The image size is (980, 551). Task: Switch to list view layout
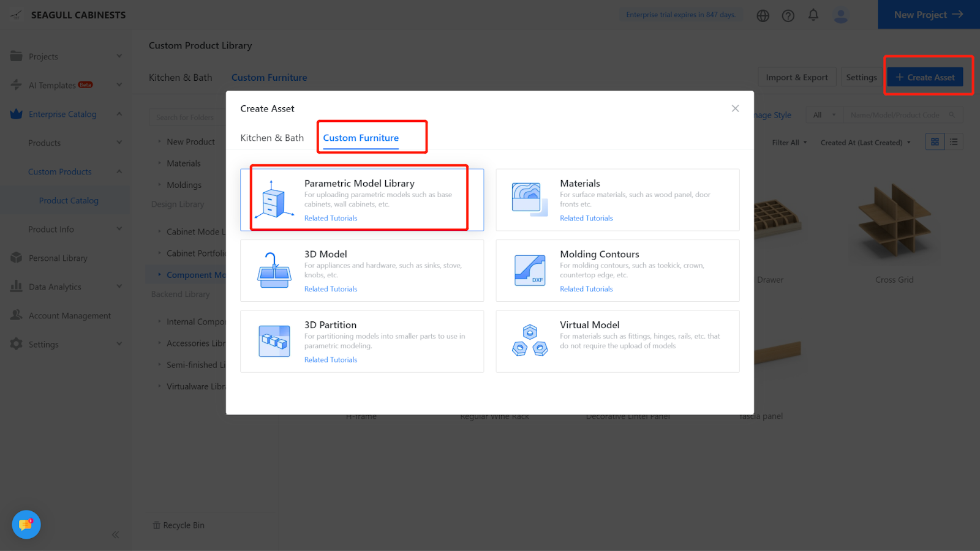(954, 142)
